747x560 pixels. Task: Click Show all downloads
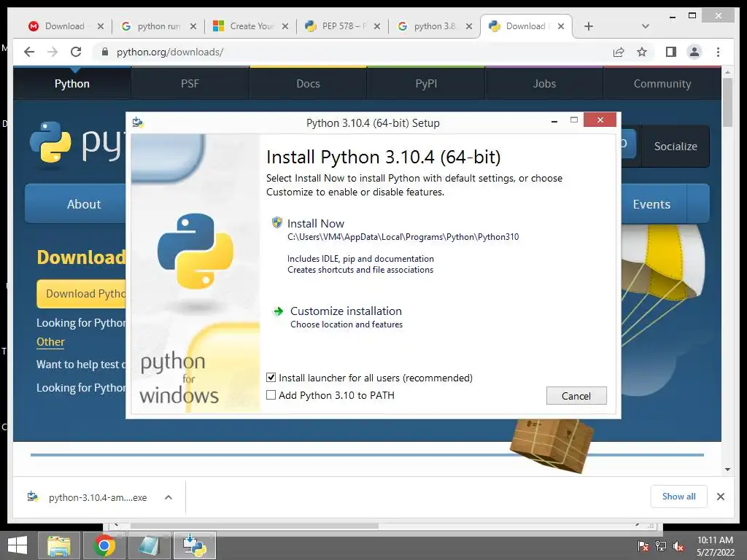678,496
